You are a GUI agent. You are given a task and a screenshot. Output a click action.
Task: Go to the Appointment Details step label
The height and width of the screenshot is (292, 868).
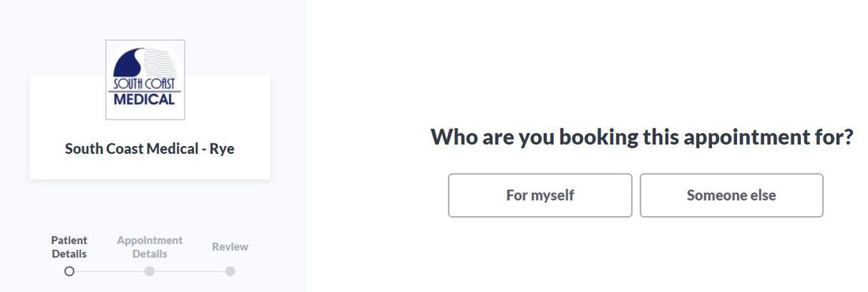pyautogui.click(x=149, y=247)
